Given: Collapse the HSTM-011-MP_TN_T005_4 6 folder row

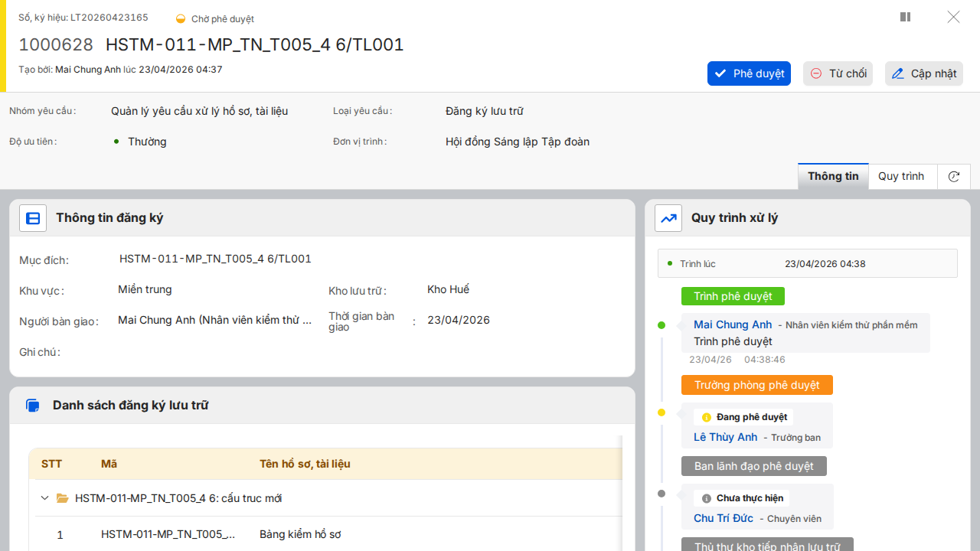Looking at the screenshot, I should coord(44,498).
